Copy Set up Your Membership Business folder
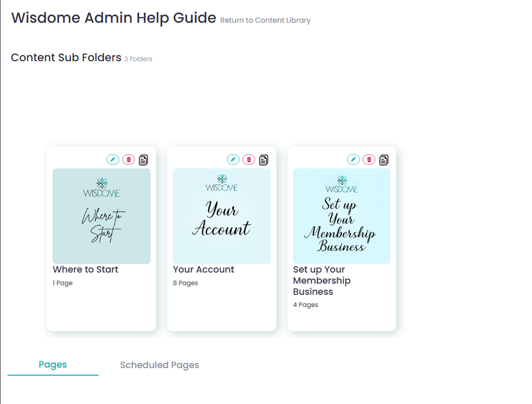Image resolution: width=532 pixels, height=404 pixels. [384, 160]
